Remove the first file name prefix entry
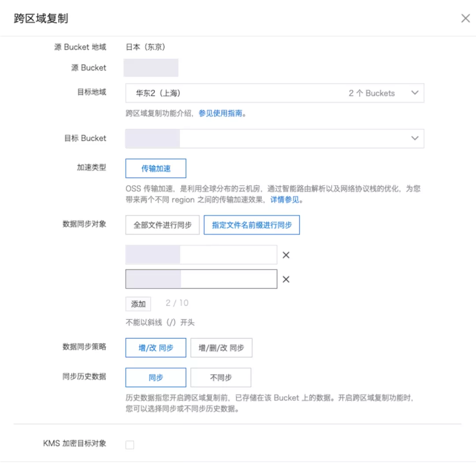Screen dimensions: 476x465 pyautogui.click(x=286, y=255)
